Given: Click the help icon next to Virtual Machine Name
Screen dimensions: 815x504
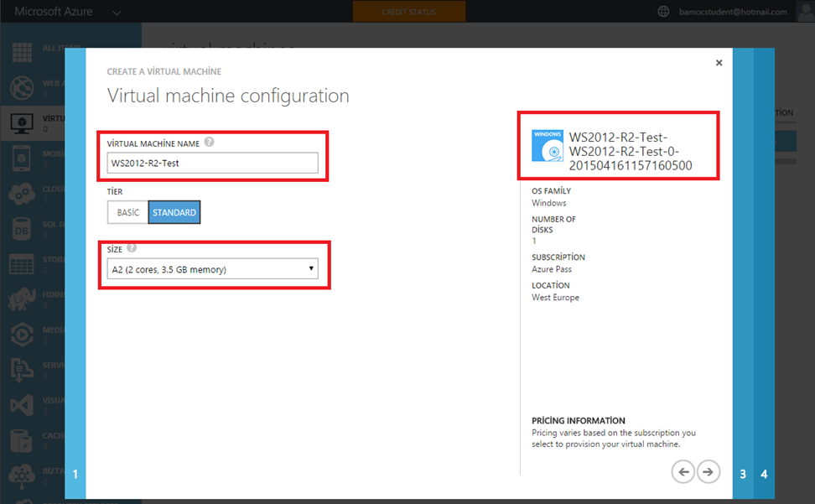Looking at the screenshot, I should click(x=209, y=142).
